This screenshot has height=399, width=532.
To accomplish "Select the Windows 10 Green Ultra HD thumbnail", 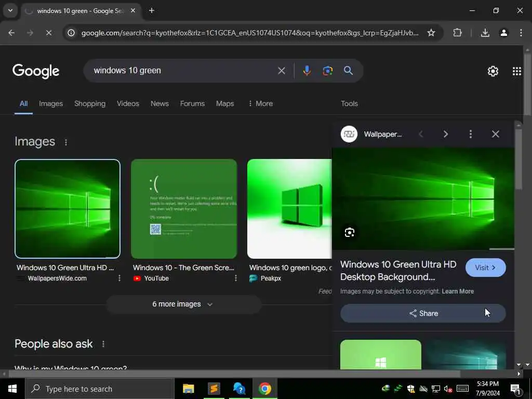I will point(68,209).
